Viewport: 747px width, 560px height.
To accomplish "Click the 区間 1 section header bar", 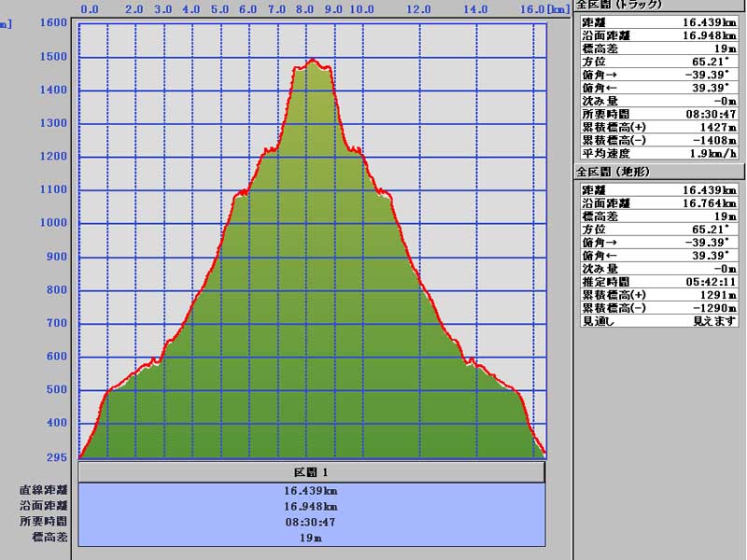I will (311, 472).
